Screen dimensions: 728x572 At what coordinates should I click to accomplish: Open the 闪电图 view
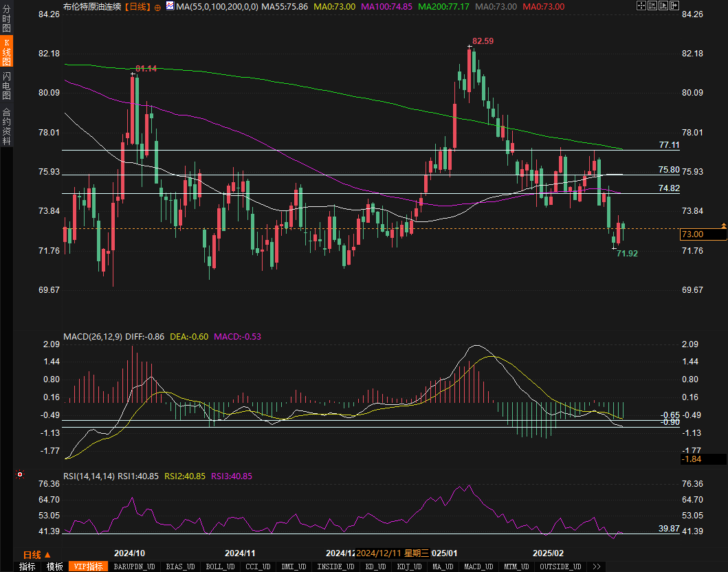click(x=6, y=86)
